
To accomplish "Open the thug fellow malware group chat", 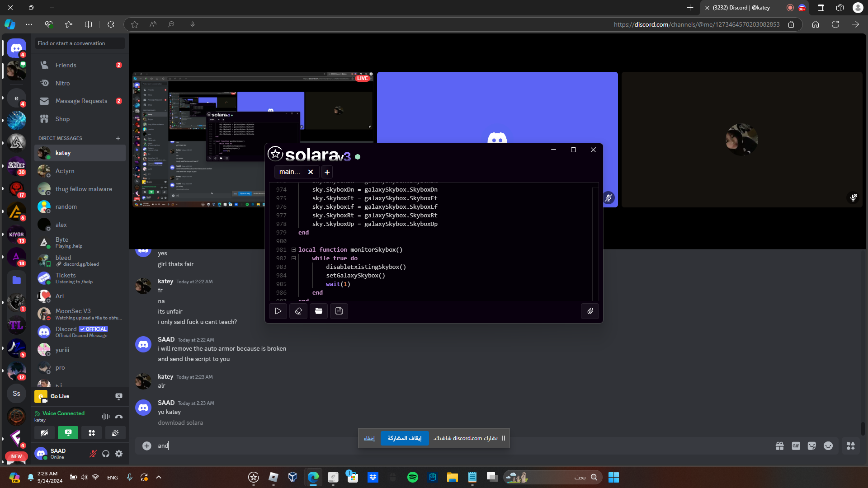I will pyautogui.click(x=80, y=189).
